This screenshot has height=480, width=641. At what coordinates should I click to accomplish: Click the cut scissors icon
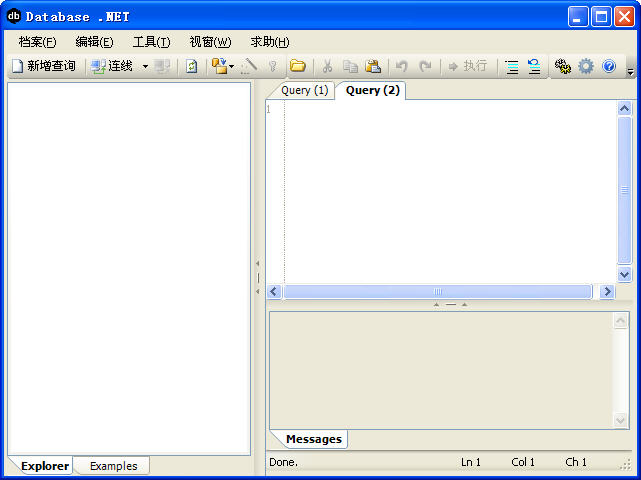(327, 66)
